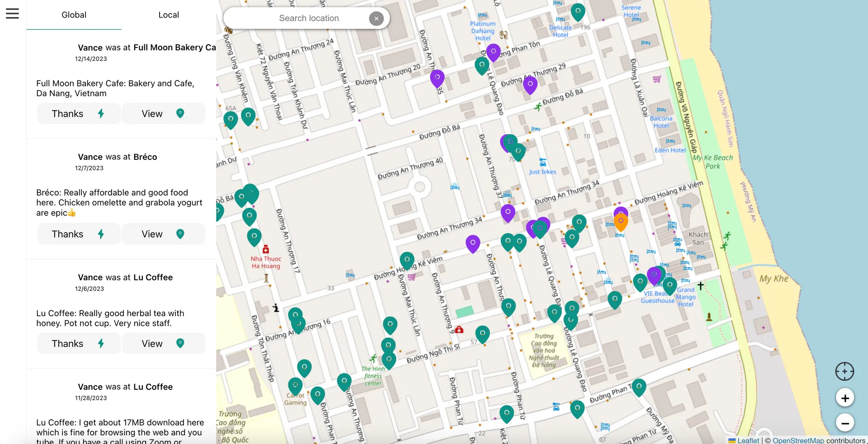
Task: View Lu Coffee 12/6/2023 check-in location
Action: pyautogui.click(x=164, y=343)
